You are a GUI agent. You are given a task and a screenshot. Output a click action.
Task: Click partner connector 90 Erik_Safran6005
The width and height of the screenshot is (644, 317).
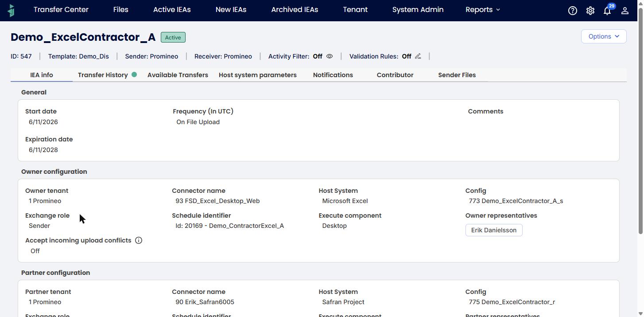[205, 302]
